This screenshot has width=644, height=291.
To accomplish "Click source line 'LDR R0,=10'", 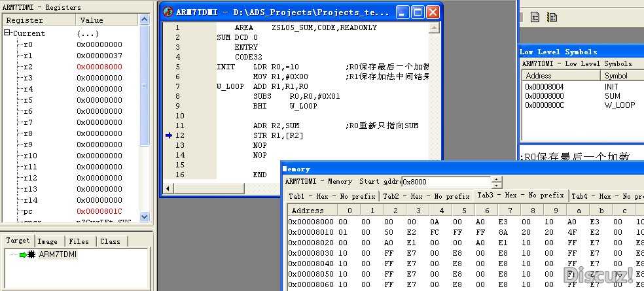I will coord(276,67).
